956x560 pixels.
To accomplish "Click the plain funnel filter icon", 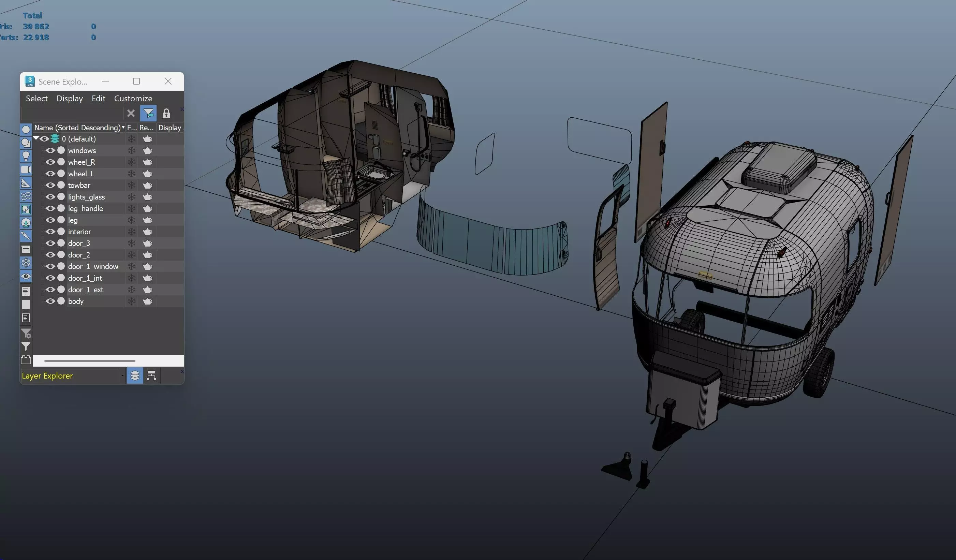I will (x=26, y=347).
